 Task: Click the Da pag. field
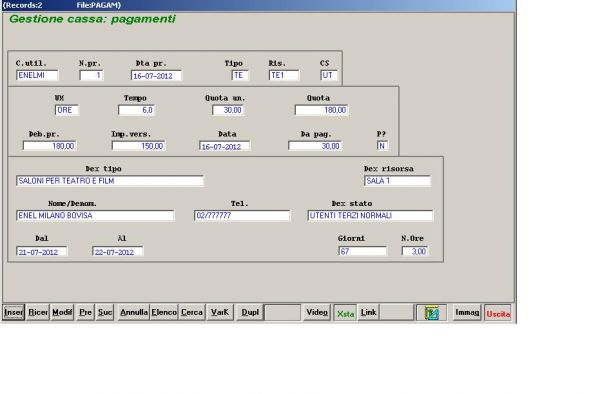point(315,146)
